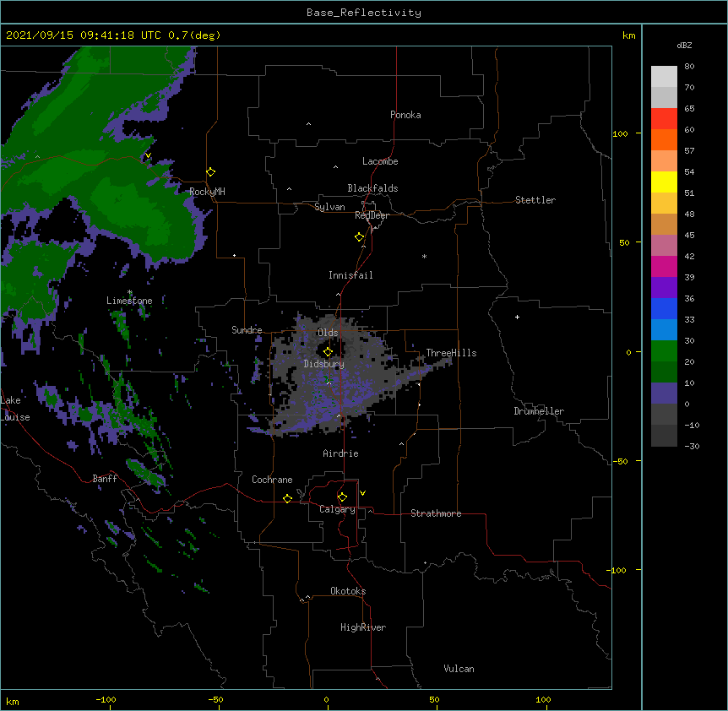Click the white asterisk marker east of Innisfail
Screen dimensions: 728x711
pyautogui.click(x=424, y=256)
